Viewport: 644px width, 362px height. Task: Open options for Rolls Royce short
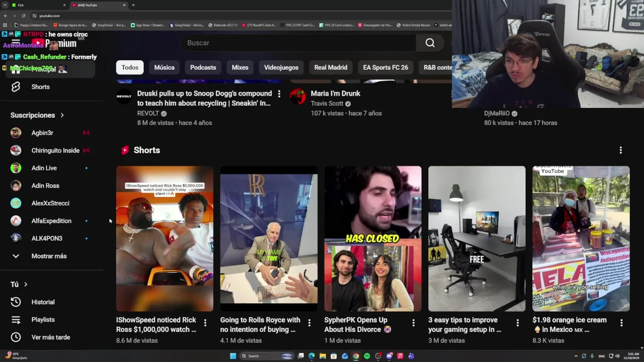click(309, 323)
